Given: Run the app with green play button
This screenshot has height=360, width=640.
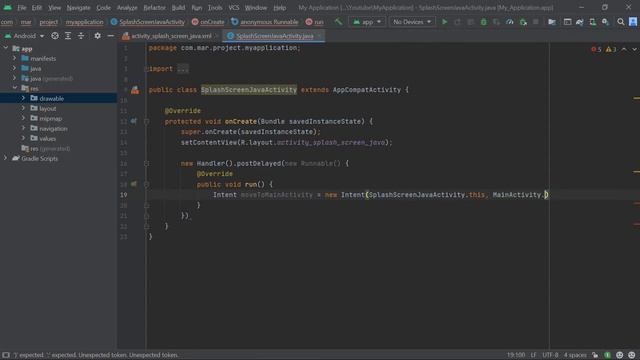Looking at the screenshot, I should pyautogui.click(x=444, y=22).
